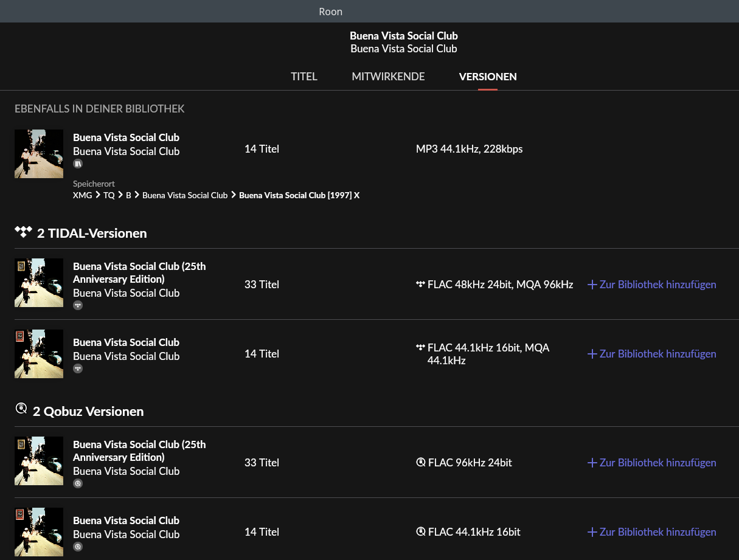Screen dimensions: 739x560
Task: Click the 'Roon' window title
Action: click(x=331, y=12)
